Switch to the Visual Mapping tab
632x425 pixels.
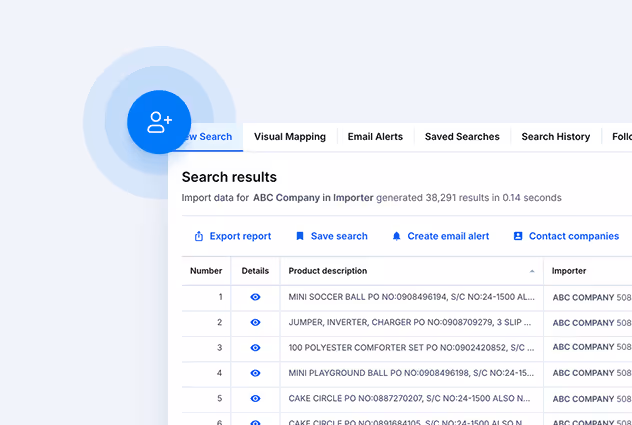(290, 137)
